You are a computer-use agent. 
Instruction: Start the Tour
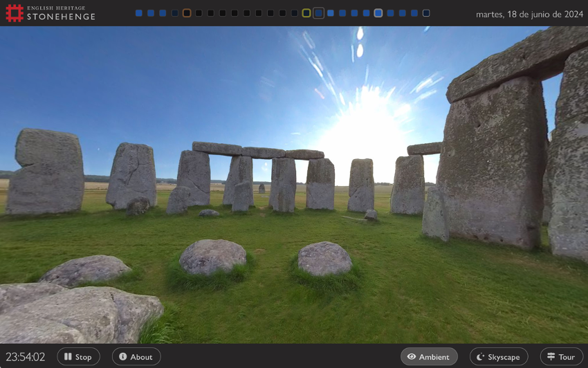pyautogui.click(x=562, y=357)
